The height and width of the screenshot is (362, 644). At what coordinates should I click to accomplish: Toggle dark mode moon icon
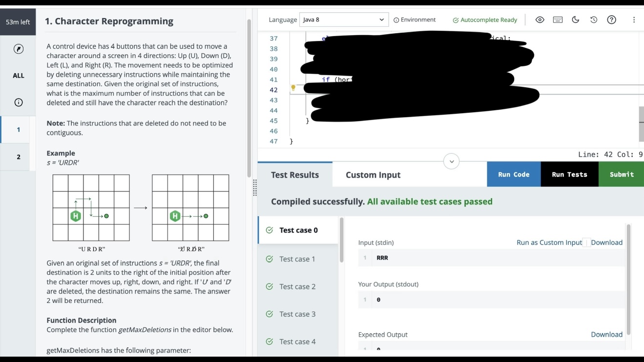576,20
